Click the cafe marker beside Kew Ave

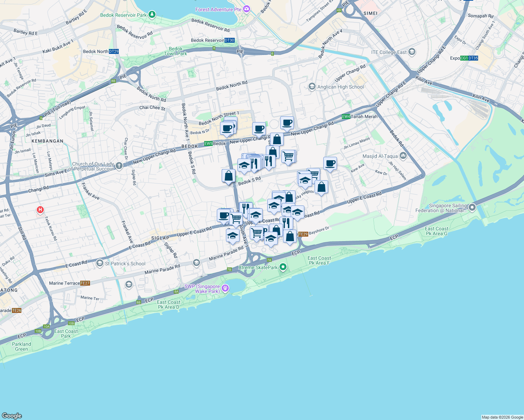click(330, 163)
